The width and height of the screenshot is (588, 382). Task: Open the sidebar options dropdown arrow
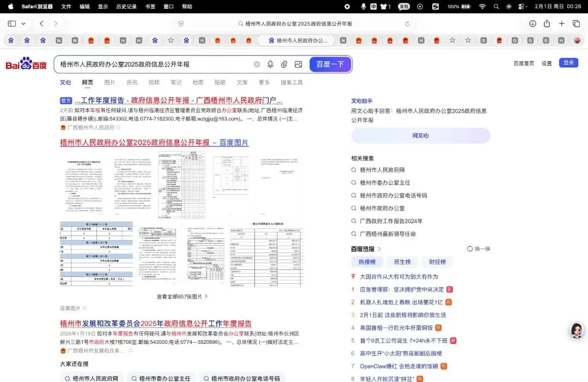(x=23, y=23)
